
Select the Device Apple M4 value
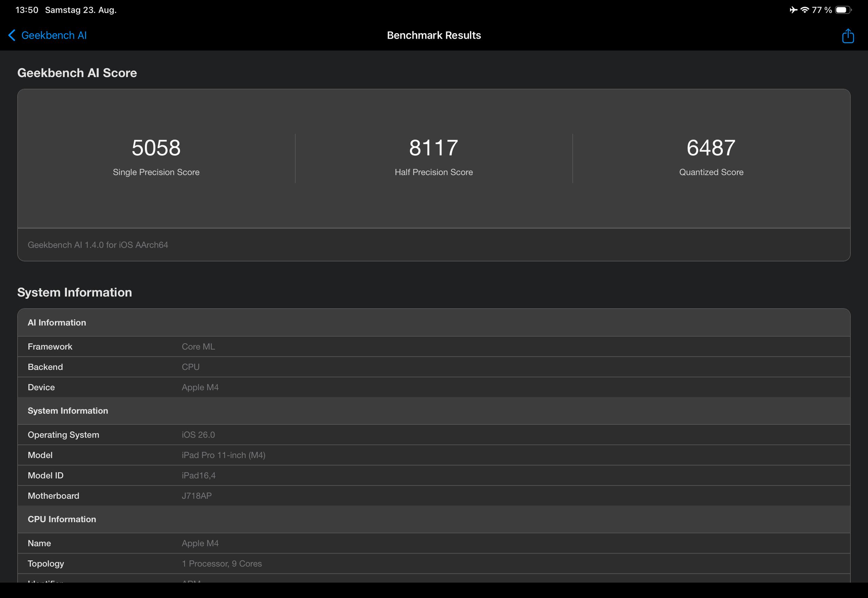(x=200, y=387)
